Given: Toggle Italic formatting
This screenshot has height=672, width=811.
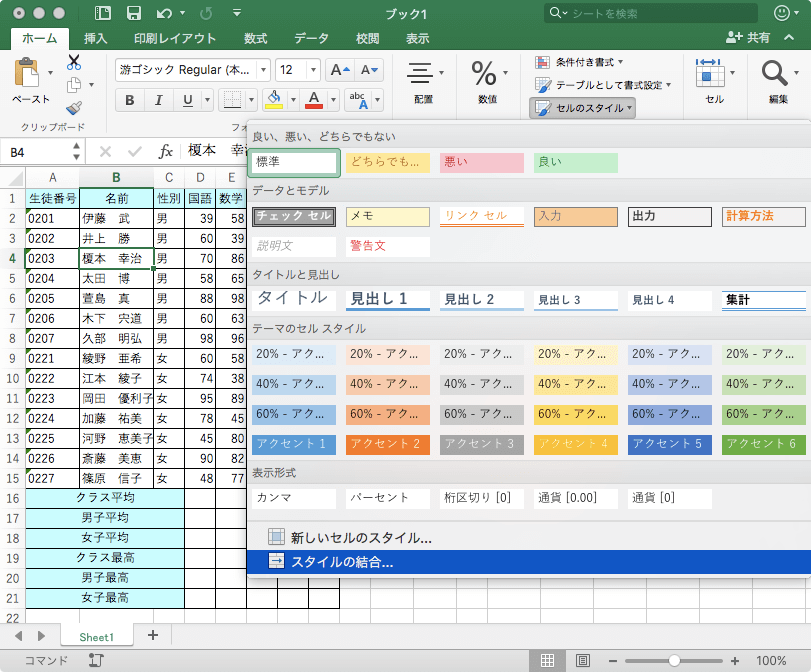Looking at the screenshot, I should click(x=159, y=100).
